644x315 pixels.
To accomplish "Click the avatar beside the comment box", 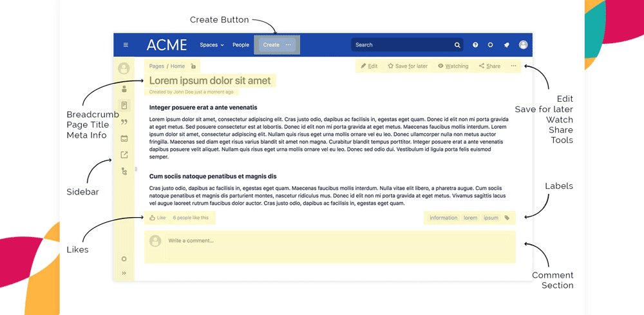I will click(155, 241).
